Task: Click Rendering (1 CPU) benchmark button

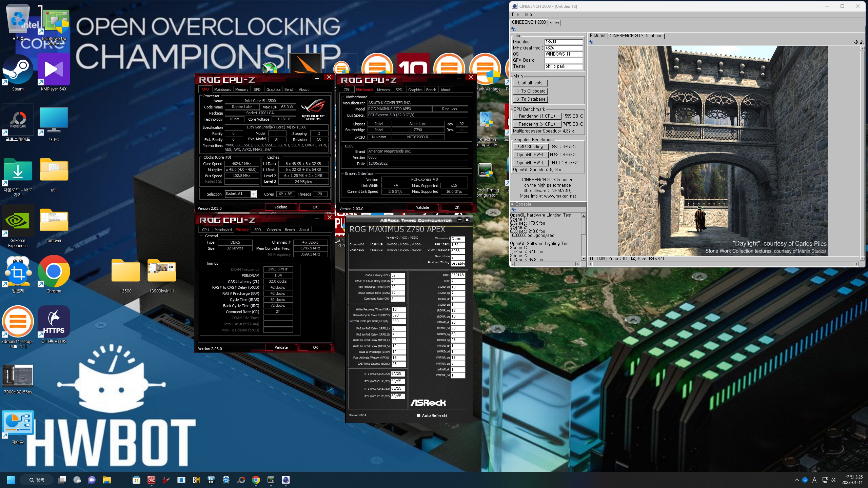Action: point(537,116)
